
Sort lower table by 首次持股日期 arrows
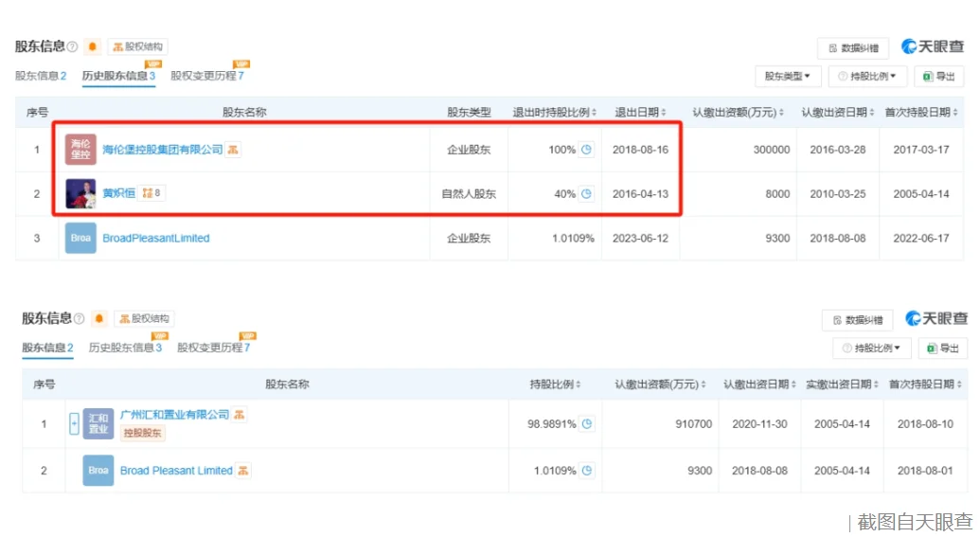point(959,385)
